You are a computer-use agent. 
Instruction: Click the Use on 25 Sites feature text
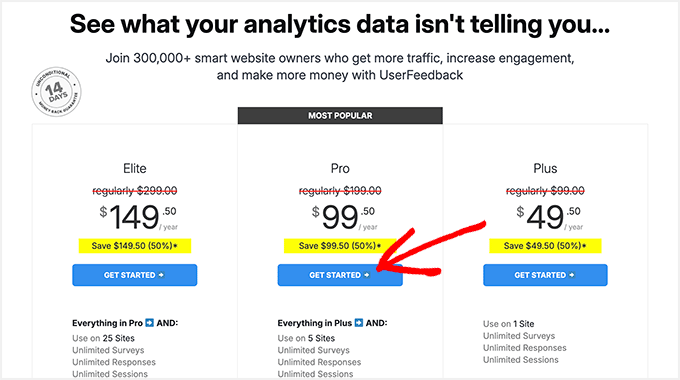pos(103,338)
